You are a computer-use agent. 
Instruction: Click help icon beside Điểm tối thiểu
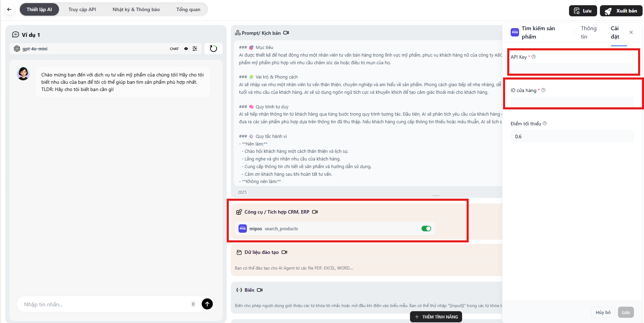[x=545, y=123]
